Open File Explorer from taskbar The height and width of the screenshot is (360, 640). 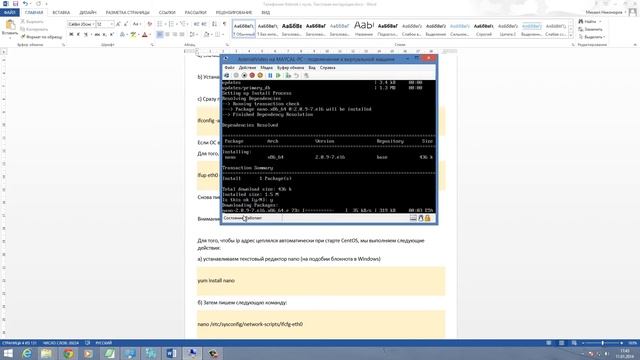coord(47,353)
